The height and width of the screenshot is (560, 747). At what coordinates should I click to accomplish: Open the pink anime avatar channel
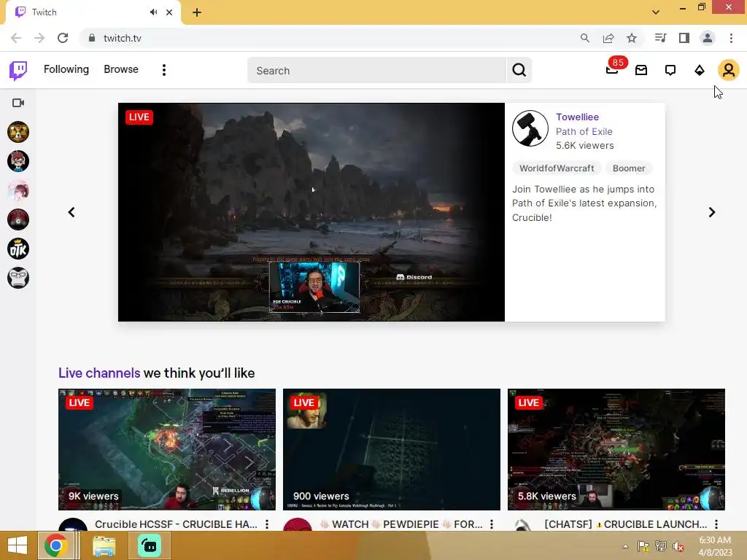click(x=18, y=190)
